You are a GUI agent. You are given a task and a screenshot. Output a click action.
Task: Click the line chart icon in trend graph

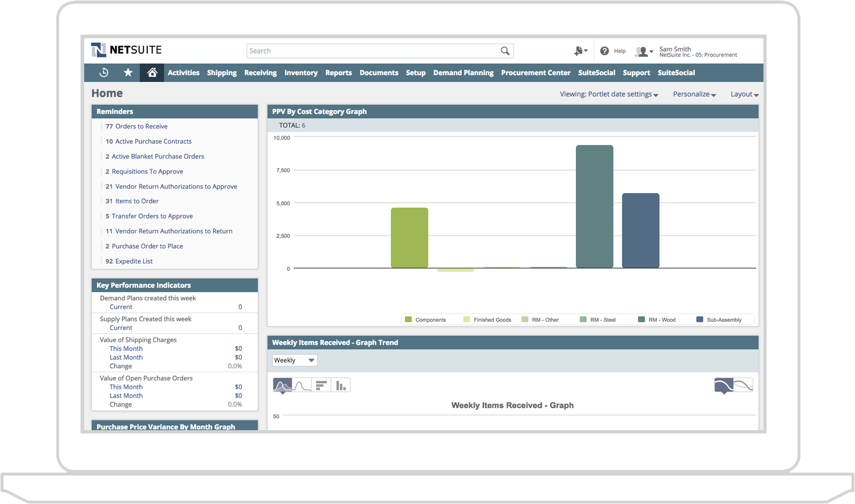point(301,385)
